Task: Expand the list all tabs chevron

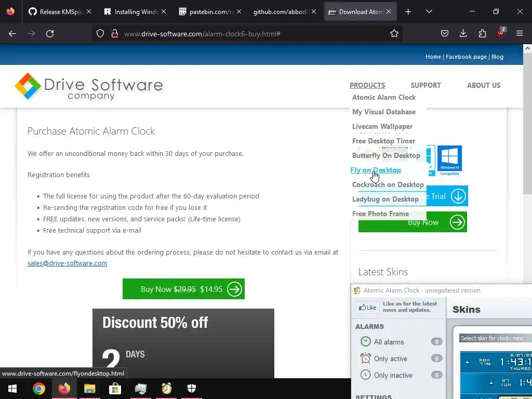Action: 429,11
